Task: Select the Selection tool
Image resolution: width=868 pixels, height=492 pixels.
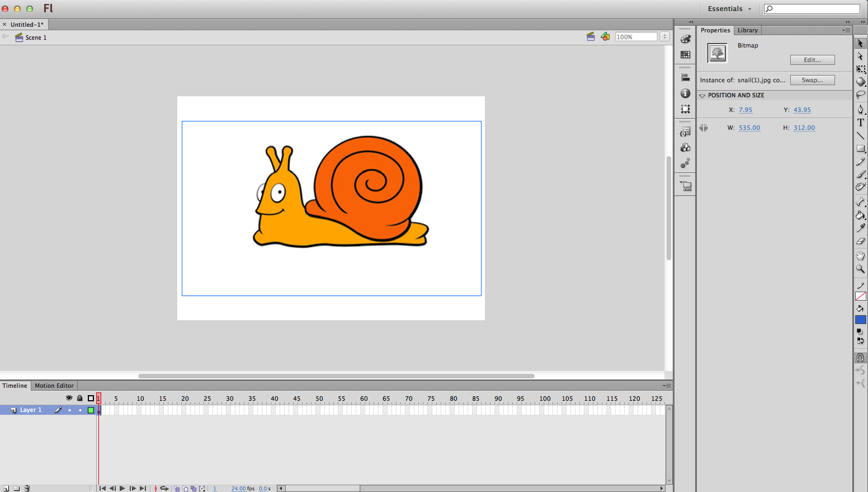Action: coord(861,43)
